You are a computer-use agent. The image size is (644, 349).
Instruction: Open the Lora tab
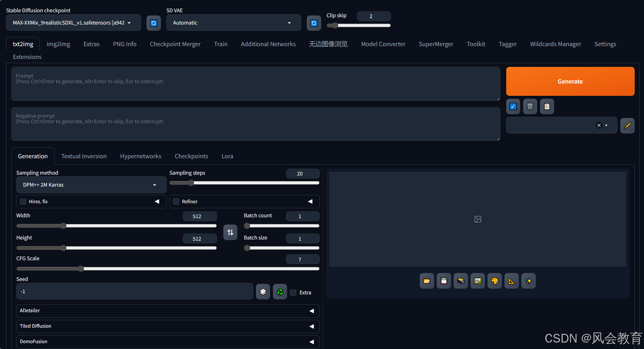[227, 156]
